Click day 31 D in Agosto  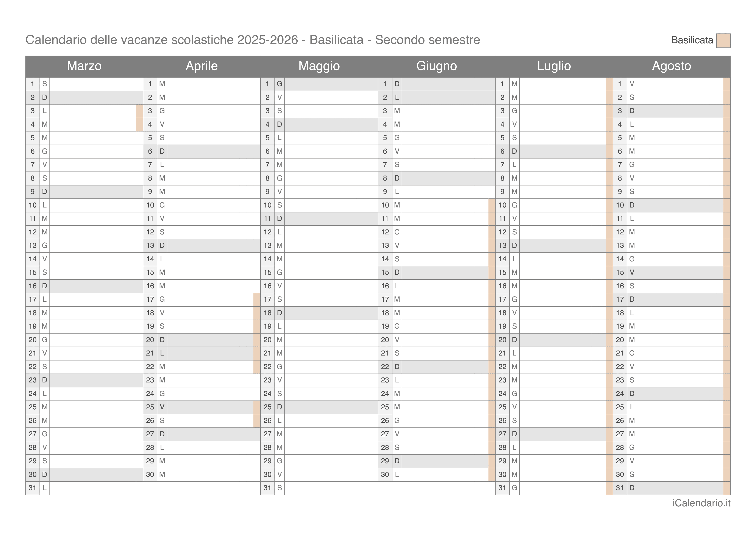click(x=672, y=488)
